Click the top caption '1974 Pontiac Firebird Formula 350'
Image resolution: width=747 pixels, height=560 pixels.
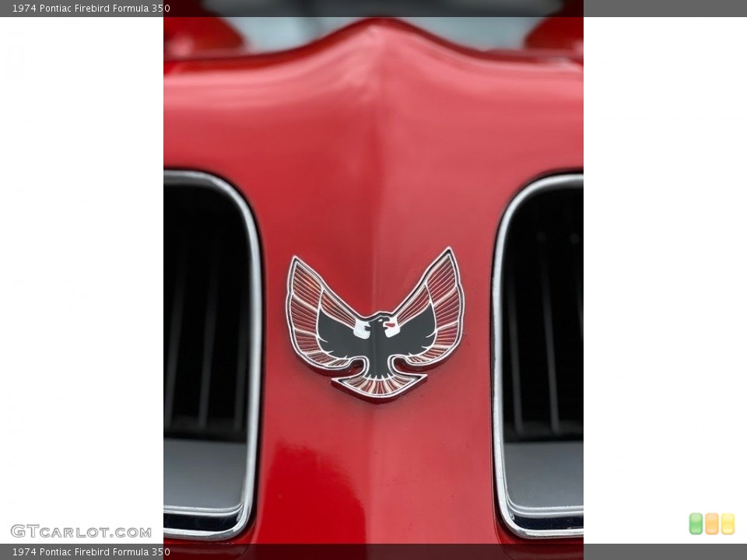tap(91, 8)
